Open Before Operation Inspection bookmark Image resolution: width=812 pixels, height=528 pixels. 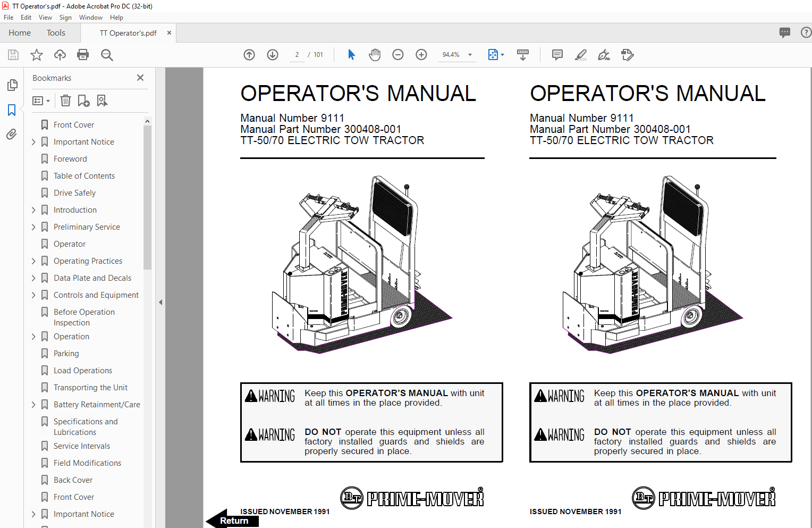(x=84, y=317)
